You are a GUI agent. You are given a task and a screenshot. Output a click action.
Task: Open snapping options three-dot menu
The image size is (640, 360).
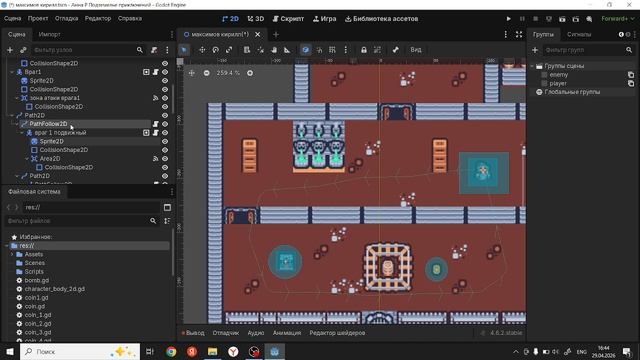(x=346, y=50)
